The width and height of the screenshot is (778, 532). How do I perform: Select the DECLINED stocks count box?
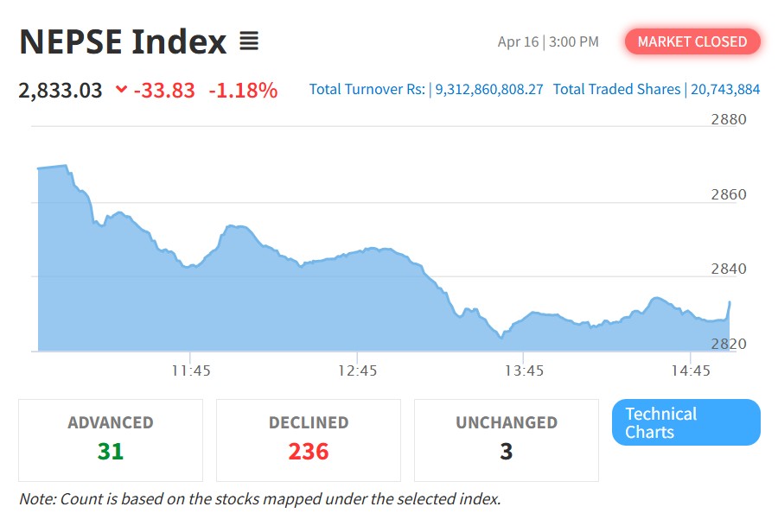click(309, 440)
